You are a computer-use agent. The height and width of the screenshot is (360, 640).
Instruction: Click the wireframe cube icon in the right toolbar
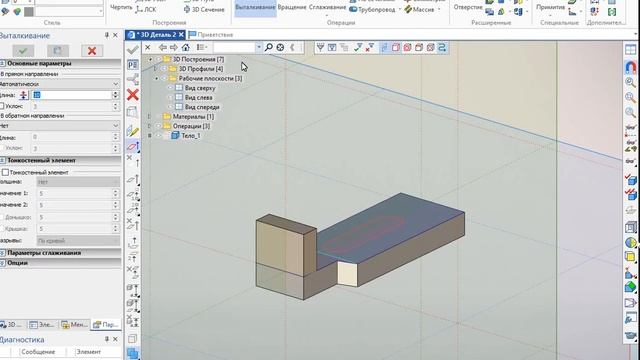631,227
